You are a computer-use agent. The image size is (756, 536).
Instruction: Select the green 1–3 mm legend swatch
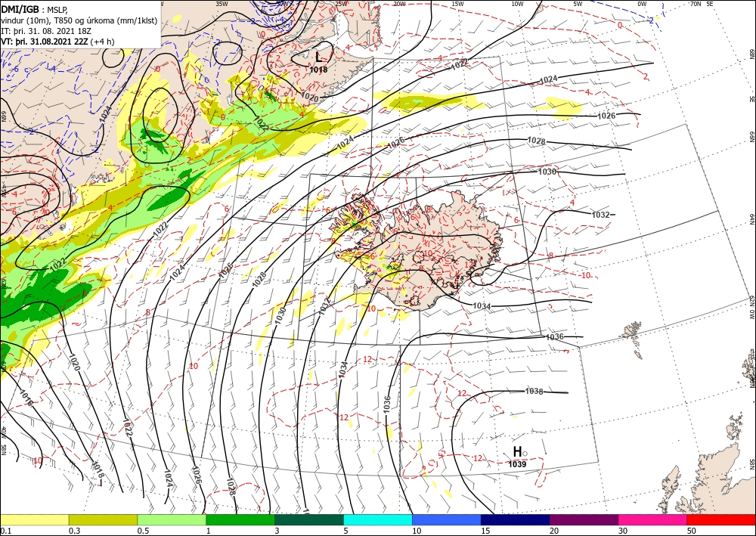(240, 519)
